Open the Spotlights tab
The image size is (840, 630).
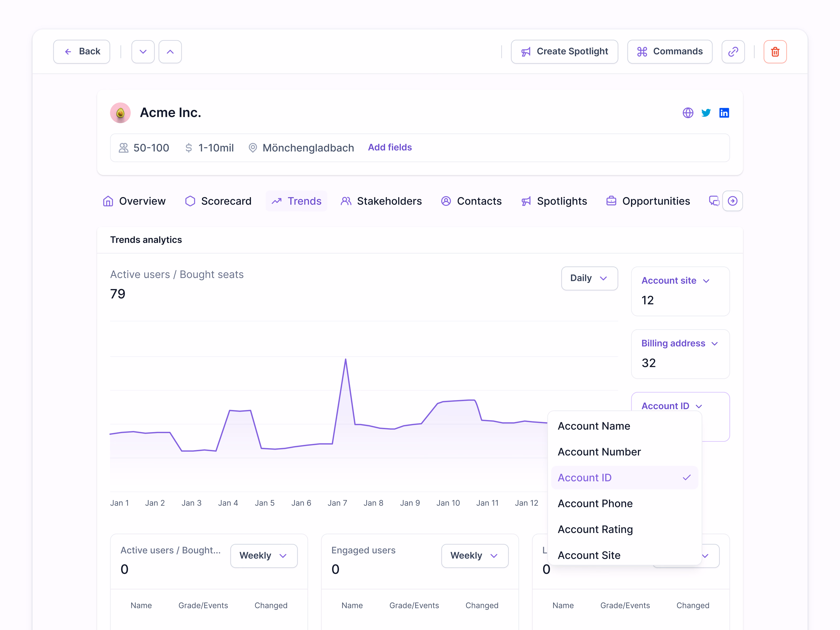(x=554, y=201)
